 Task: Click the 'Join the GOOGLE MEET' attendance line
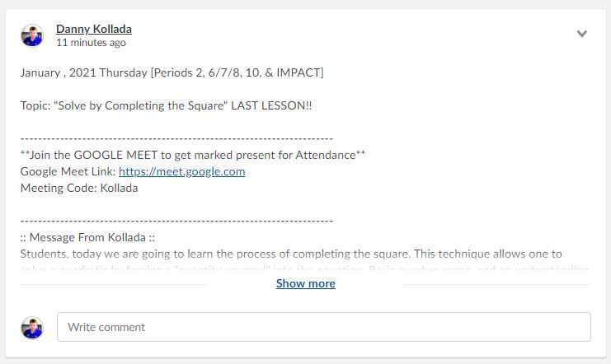click(192, 155)
